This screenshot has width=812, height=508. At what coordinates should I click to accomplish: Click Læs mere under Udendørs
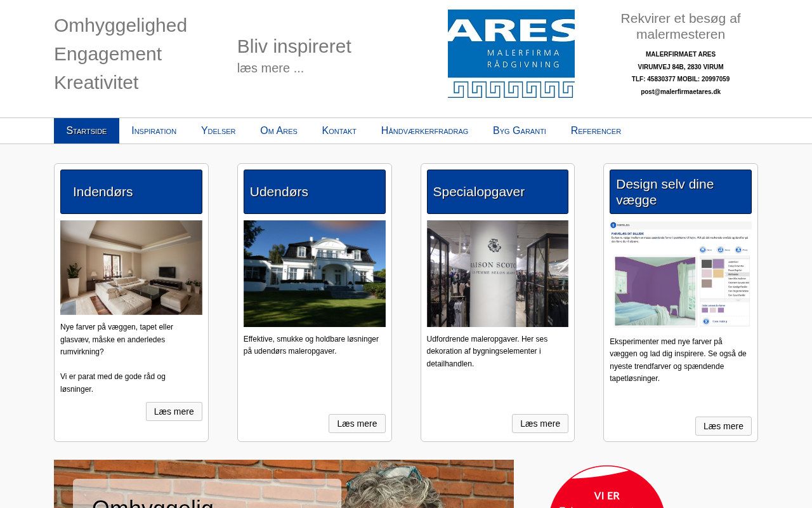click(357, 424)
